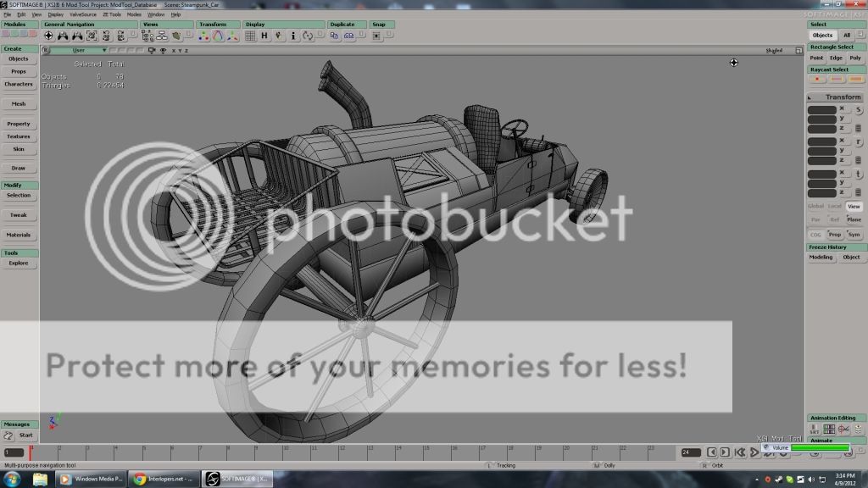Select the multi-purpose navigation tool icon

pyautogui.click(x=49, y=36)
